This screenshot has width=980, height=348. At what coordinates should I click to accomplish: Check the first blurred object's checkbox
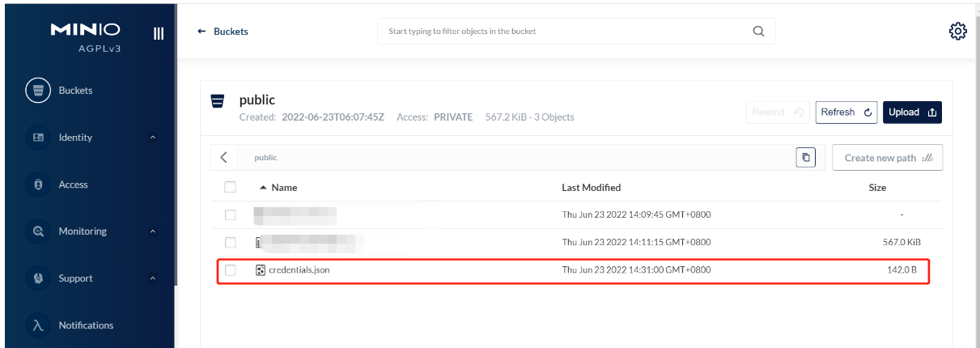(231, 215)
